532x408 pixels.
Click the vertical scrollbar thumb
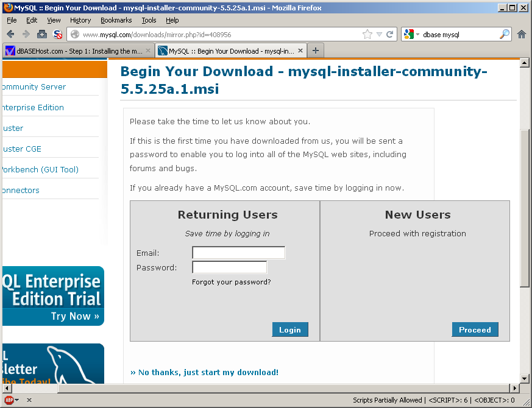pyautogui.click(x=525, y=208)
